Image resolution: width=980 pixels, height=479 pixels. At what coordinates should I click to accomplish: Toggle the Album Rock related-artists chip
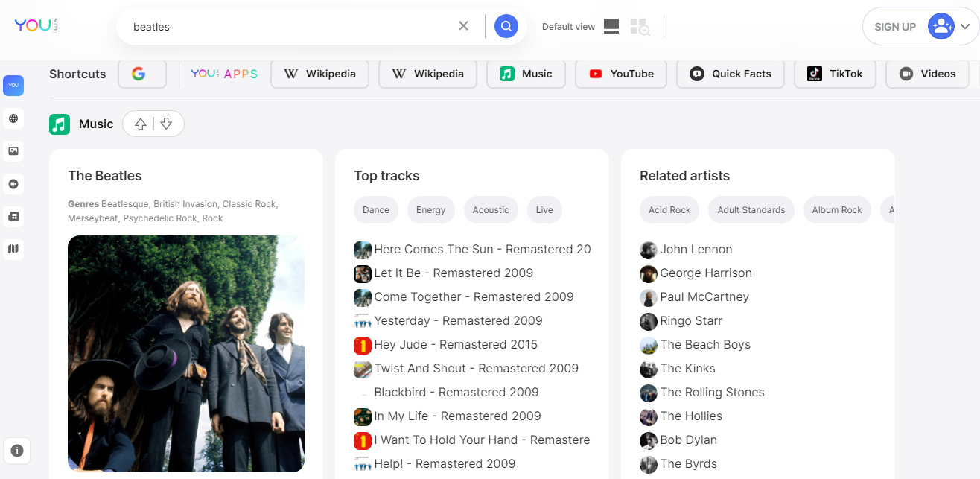click(x=837, y=210)
